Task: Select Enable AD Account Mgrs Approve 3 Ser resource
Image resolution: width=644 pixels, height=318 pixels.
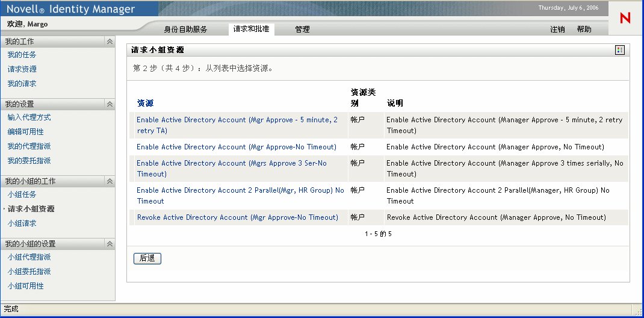Action: [x=232, y=169]
